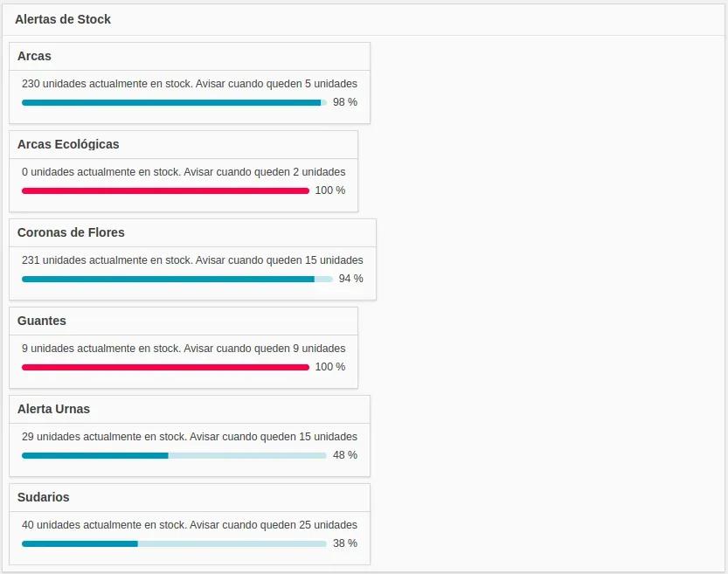Click text '0 unidades actualmente en stock'
Screen dimensions: 728x574
point(101,172)
